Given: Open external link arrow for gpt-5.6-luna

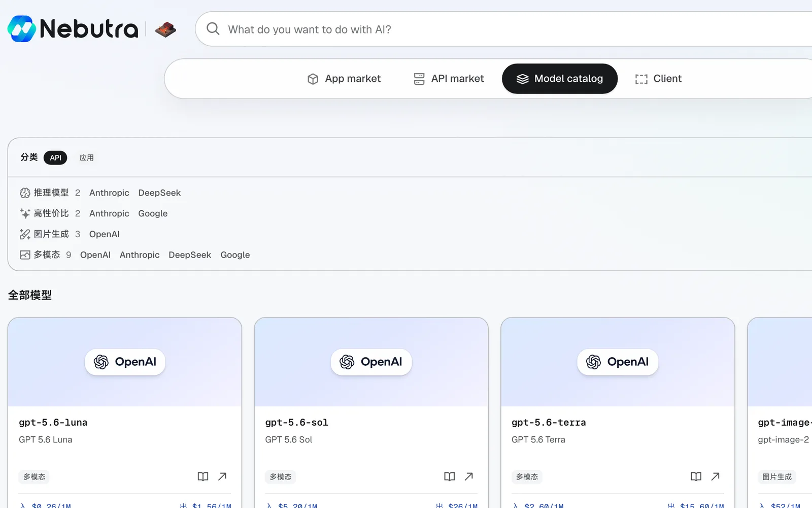Looking at the screenshot, I should 222,477.
